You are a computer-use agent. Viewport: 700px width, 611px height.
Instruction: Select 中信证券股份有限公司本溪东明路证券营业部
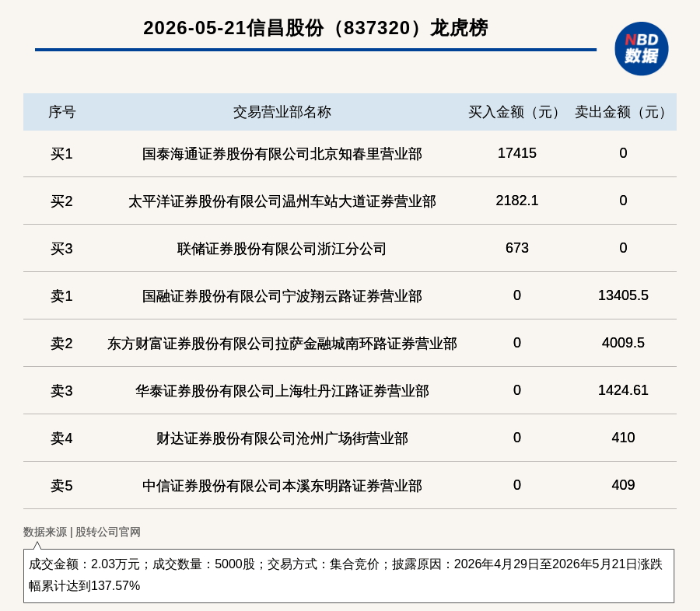282,486
